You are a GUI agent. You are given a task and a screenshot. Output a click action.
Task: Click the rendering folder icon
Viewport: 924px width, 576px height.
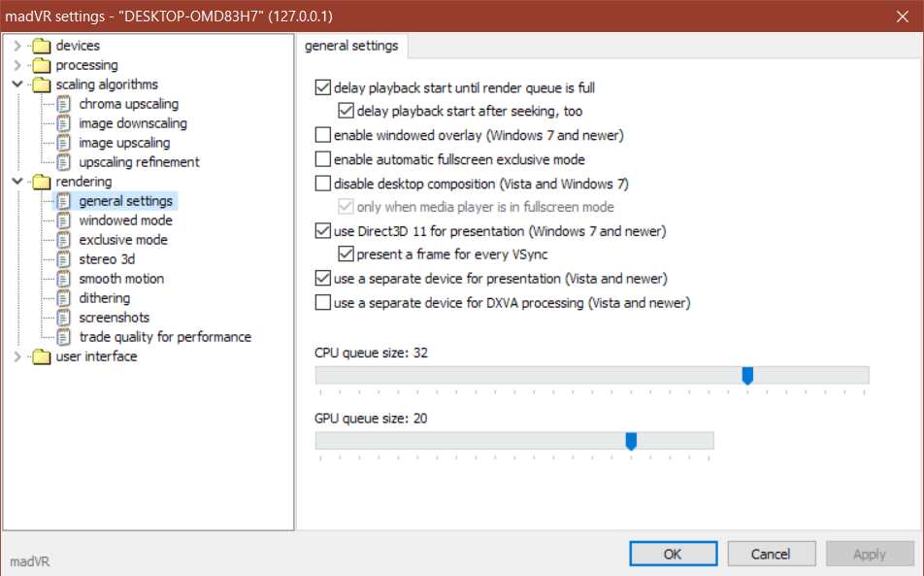(x=41, y=182)
